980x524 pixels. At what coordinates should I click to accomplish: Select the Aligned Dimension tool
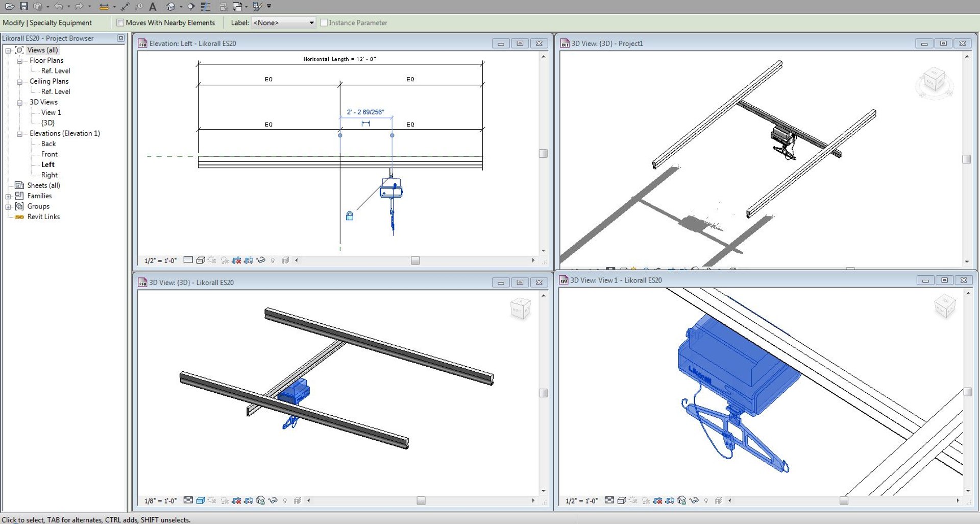coord(125,6)
